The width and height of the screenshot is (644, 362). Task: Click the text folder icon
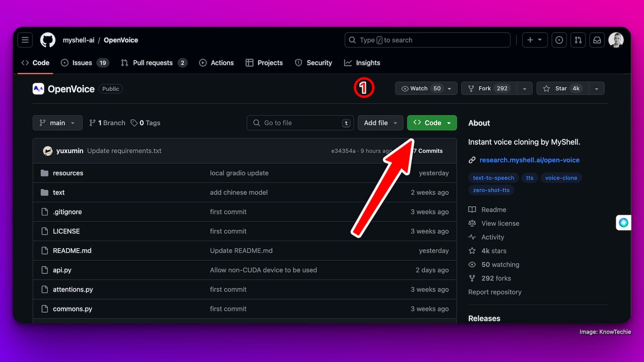(x=45, y=192)
